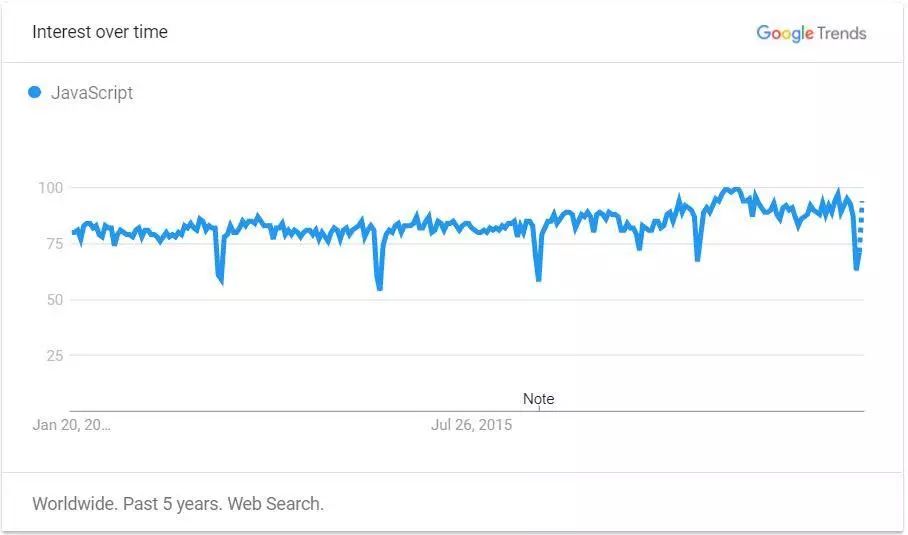Click the dotted forecast segment of the line

pos(861,225)
